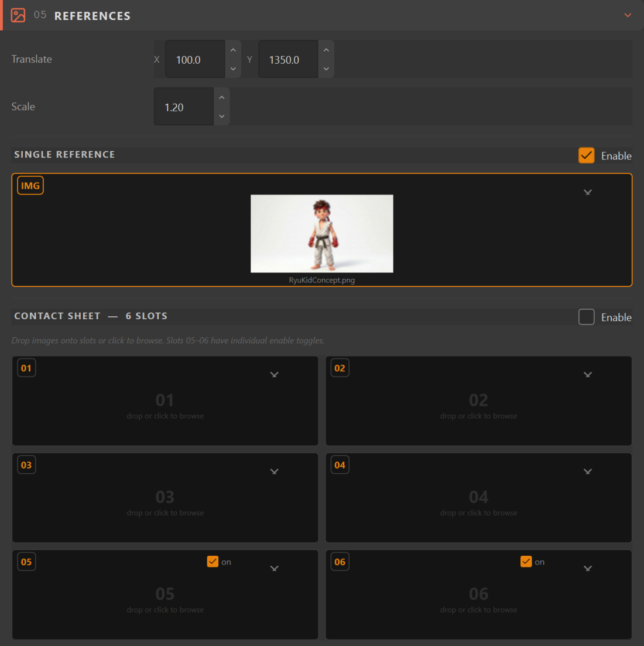Image resolution: width=644 pixels, height=646 pixels.
Task: Edit the Translate Y value field
Action: coord(288,59)
